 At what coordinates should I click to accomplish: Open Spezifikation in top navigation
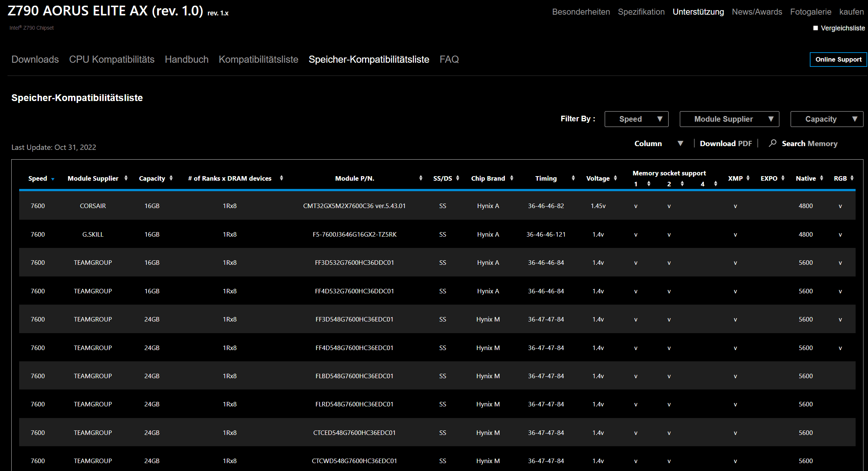[x=642, y=12]
